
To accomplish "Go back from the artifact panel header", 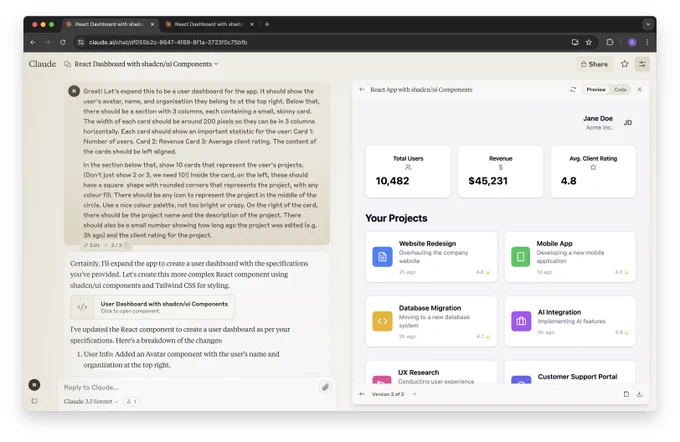I will coord(362,89).
